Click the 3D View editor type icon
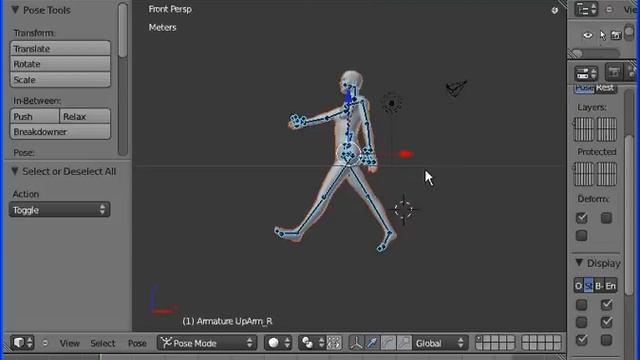This screenshot has width=640, height=360. coord(22,342)
